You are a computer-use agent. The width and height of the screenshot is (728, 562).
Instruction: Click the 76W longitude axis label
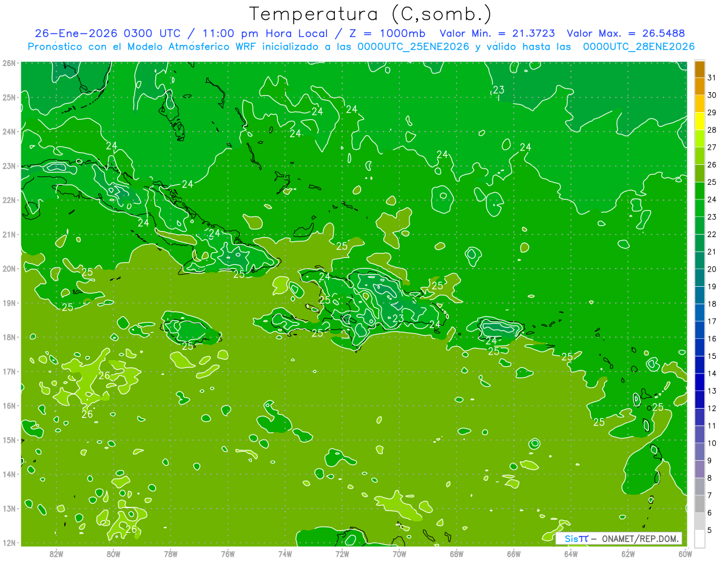coord(228,553)
